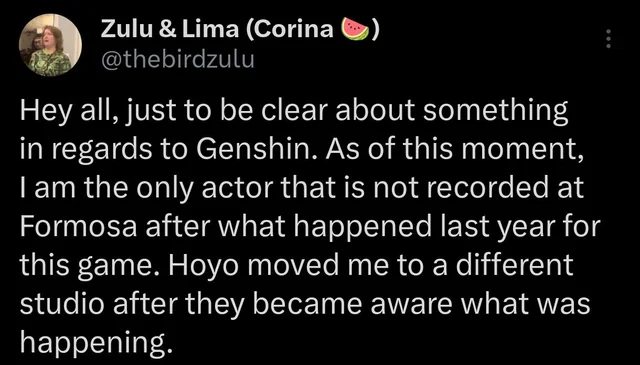Visit the @thebirdzulu handle link

point(178,60)
